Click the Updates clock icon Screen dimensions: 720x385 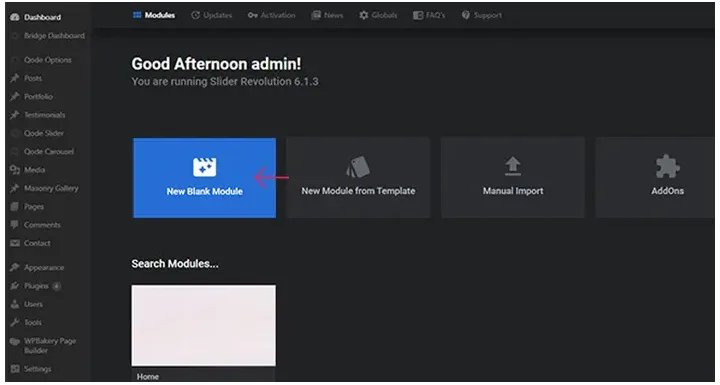(196, 15)
